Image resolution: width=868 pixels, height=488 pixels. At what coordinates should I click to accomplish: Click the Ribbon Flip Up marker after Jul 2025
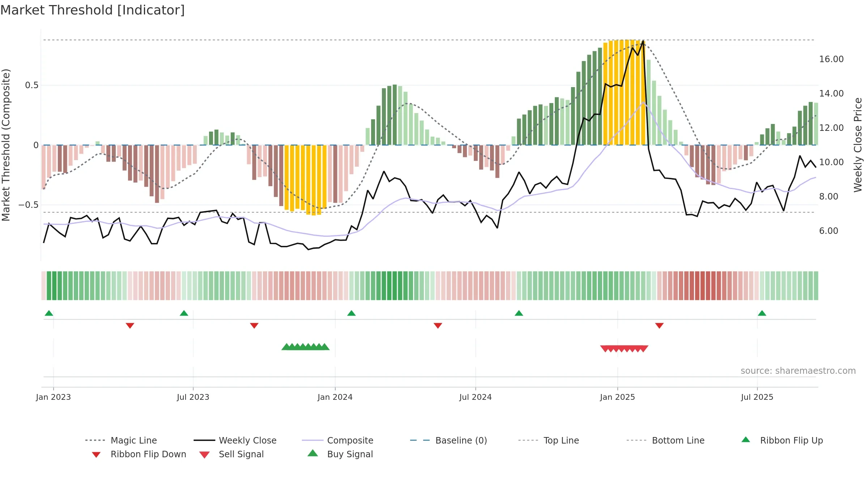click(762, 313)
